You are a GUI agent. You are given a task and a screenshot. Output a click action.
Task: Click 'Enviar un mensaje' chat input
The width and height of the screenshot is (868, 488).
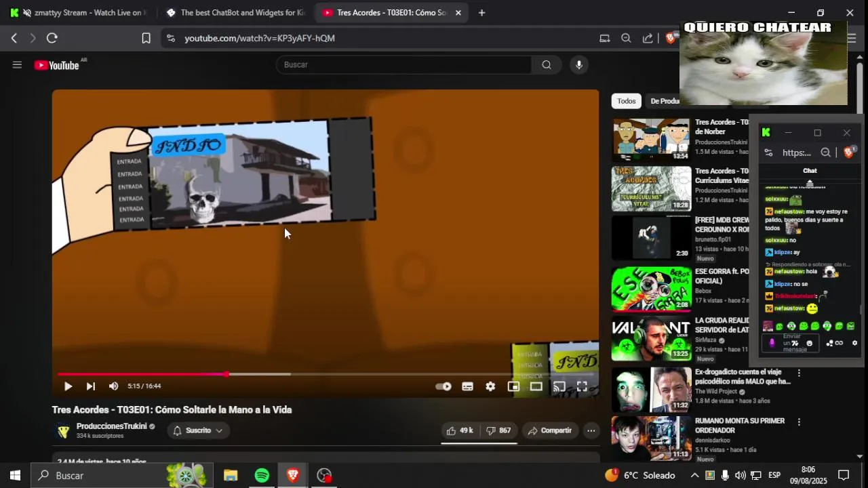pos(791,343)
